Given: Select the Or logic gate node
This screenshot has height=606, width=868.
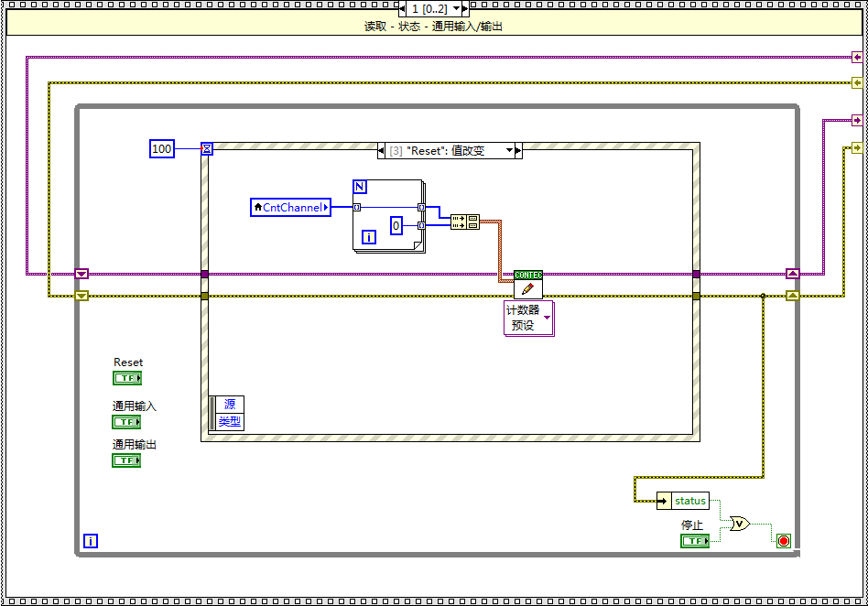Looking at the screenshot, I should pos(739,524).
